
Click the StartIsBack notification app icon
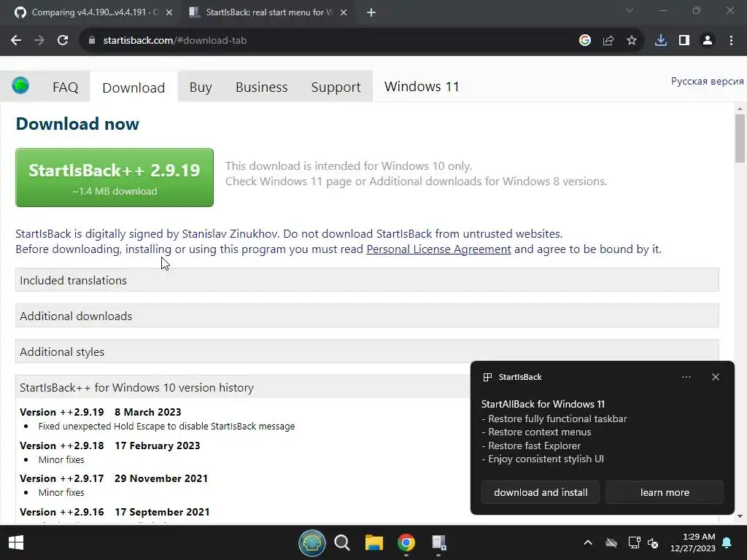click(x=487, y=377)
